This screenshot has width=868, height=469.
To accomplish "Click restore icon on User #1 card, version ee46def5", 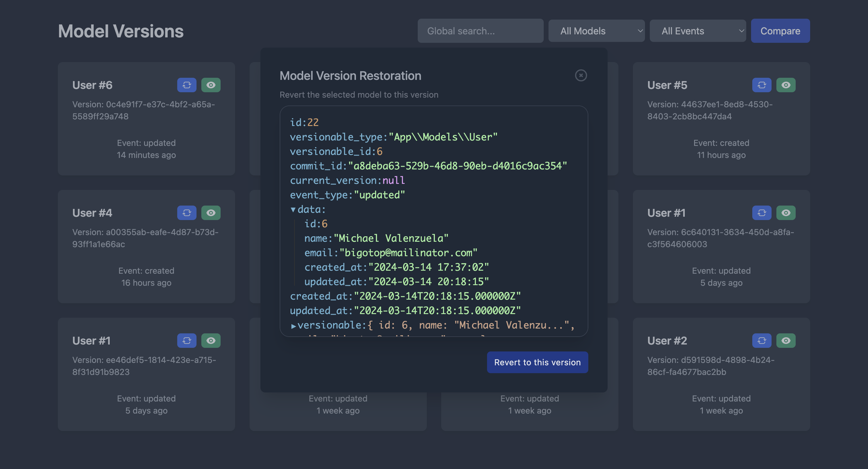I will click(187, 340).
